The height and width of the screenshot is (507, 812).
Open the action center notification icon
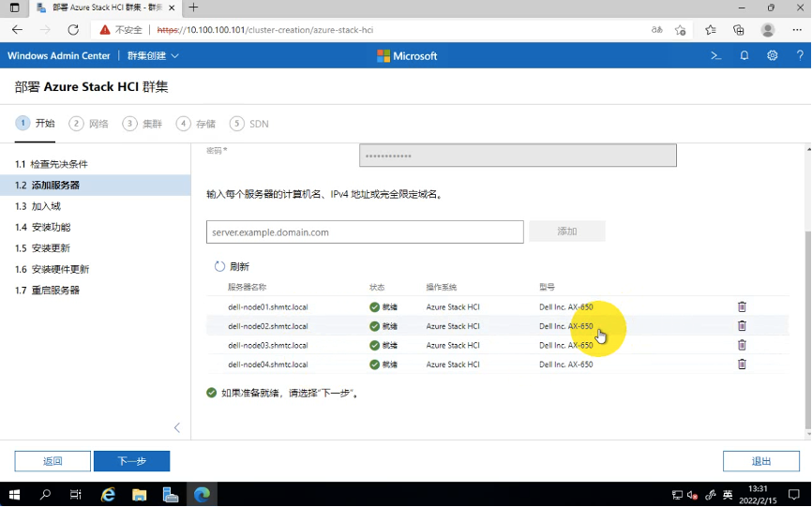pos(794,495)
